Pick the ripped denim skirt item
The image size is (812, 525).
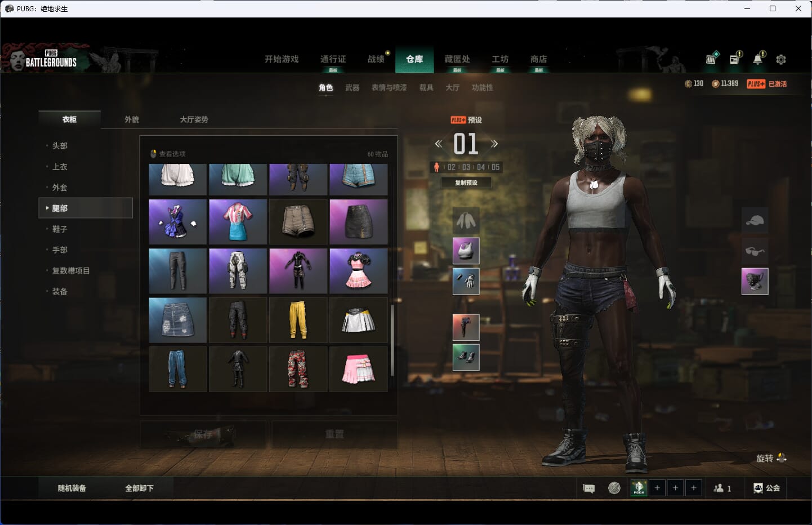pyautogui.click(x=177, y=320)
